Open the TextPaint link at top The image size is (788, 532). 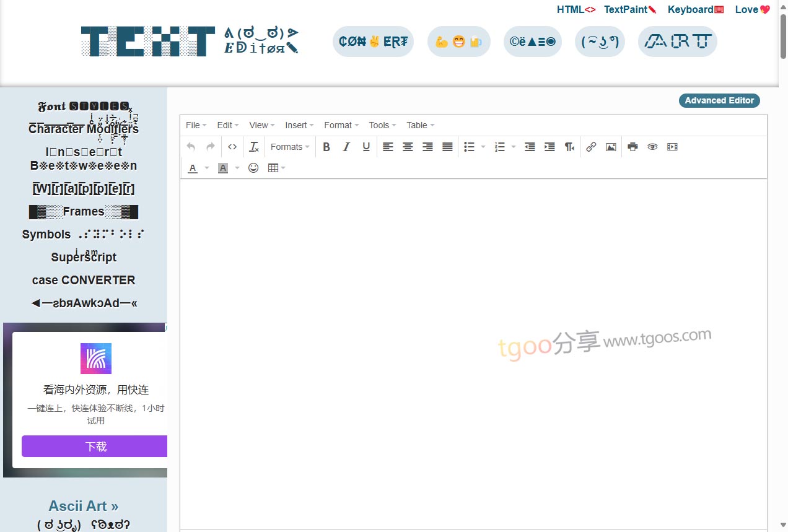pos(629,9)
